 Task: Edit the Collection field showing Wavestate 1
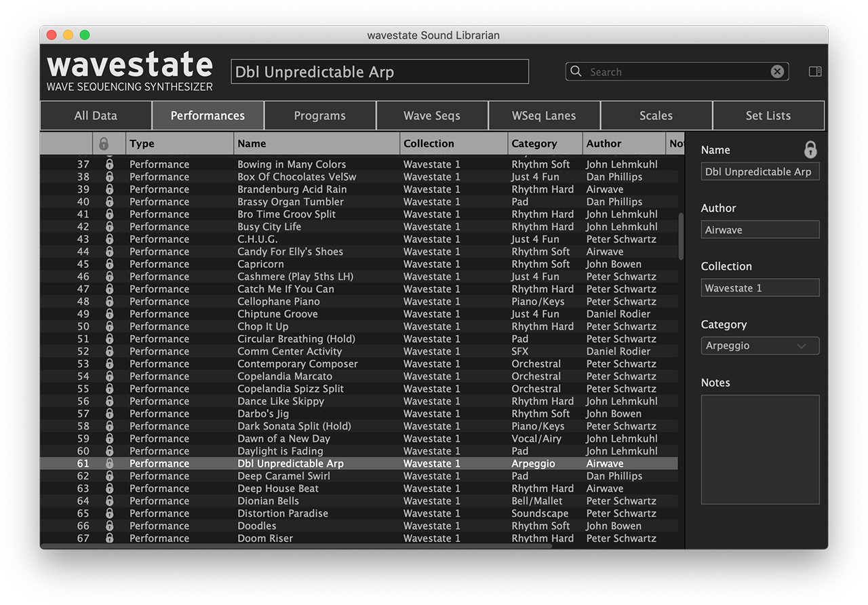pos(760,288)
